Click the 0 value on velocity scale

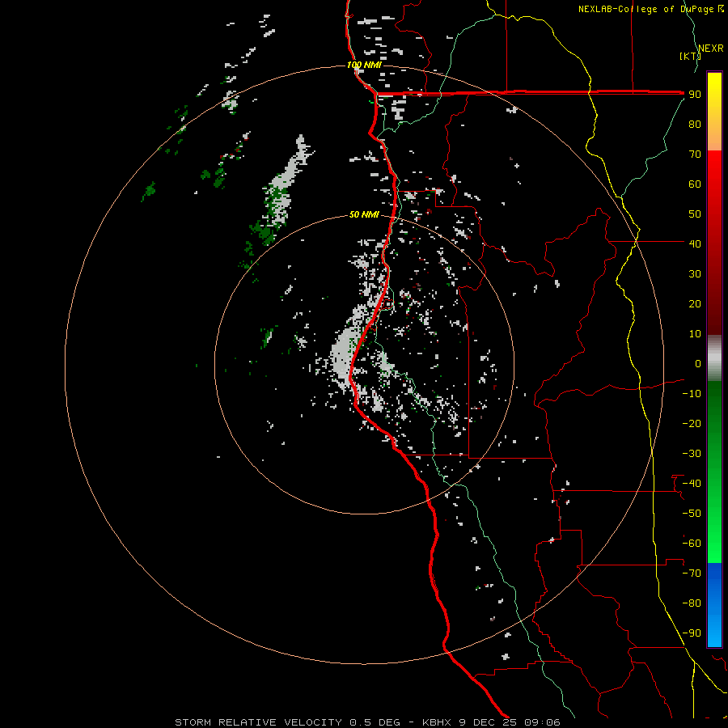698,363
